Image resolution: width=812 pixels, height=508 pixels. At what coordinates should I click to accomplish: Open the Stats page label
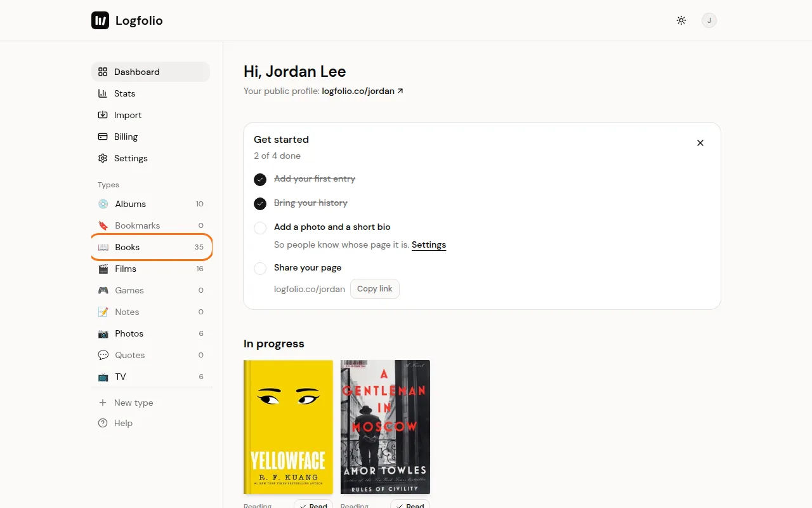tap(124, 93)
